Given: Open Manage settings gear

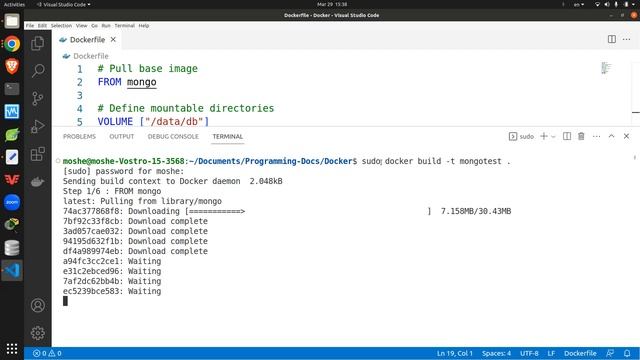Looking at the screenshot, I should click(38, 333).
